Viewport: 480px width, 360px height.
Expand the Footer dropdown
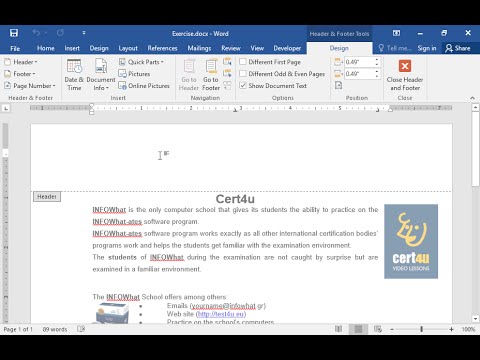20,74
